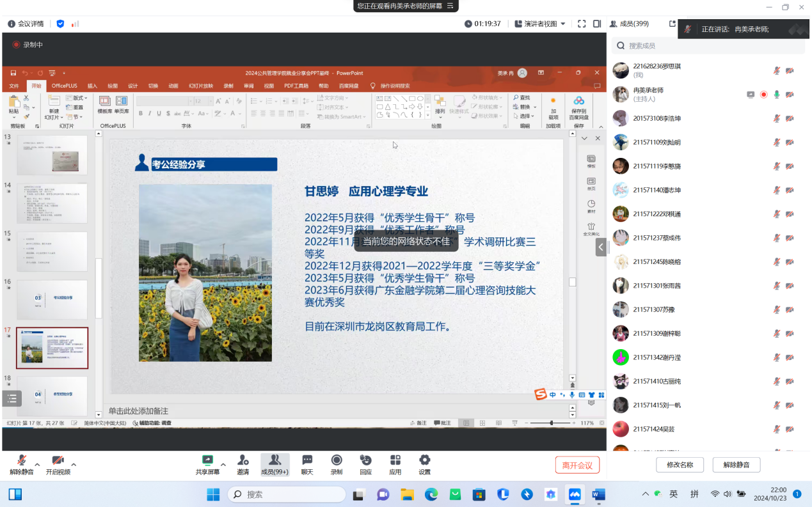812x507 pixels.
Task: Click the 修改名称 rename button
Action: click(x=680, y=465)
